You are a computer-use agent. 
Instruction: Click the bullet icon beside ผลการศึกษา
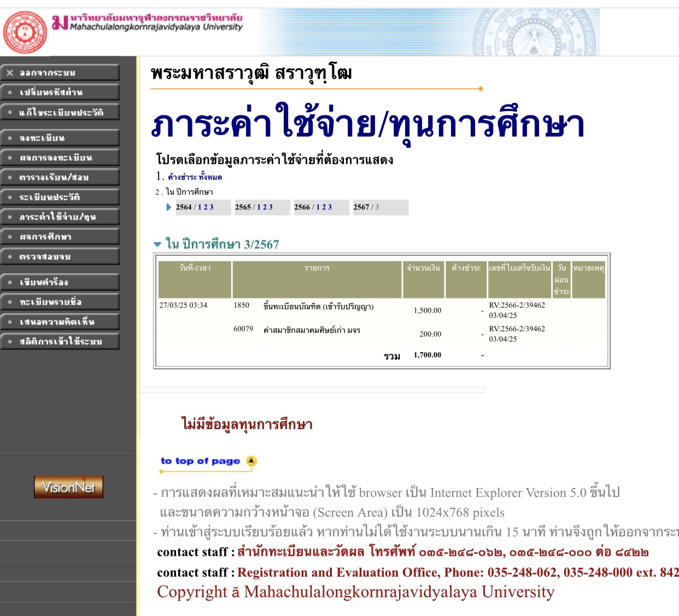[x=10, y=237]
